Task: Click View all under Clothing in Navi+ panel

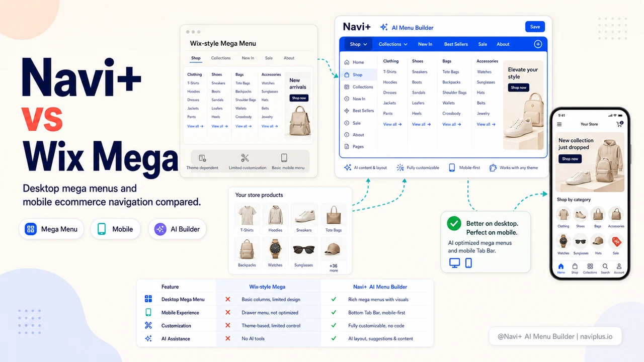Action: click(392, 124)
